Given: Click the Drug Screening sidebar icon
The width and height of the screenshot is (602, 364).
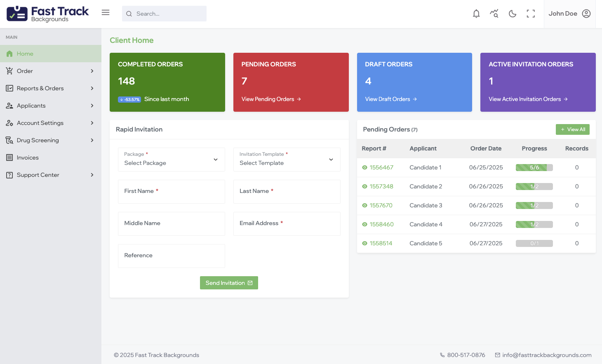Looking at the screenshot, I should 9,140.
